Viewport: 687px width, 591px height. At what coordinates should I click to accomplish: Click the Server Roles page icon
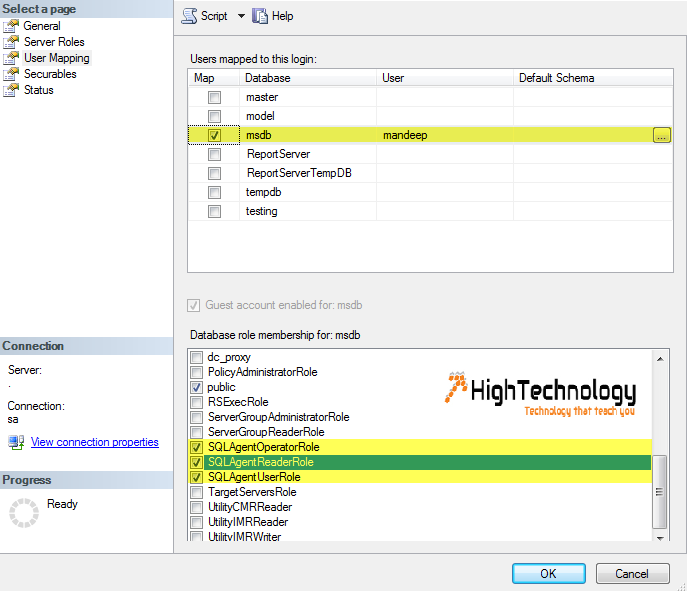pos(11,42)
